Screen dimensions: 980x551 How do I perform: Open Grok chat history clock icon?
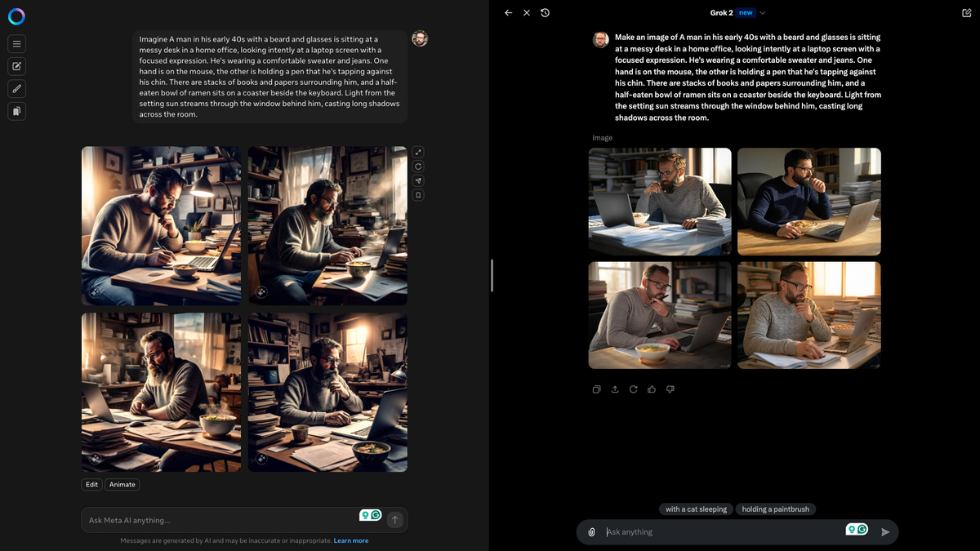click(545, 13)
